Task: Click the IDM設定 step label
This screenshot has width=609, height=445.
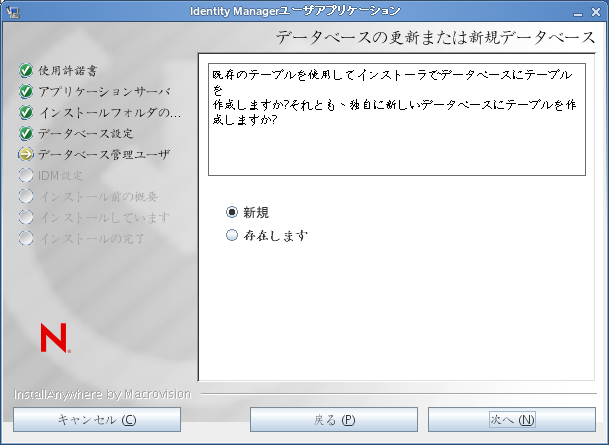Action: [61, 176]
